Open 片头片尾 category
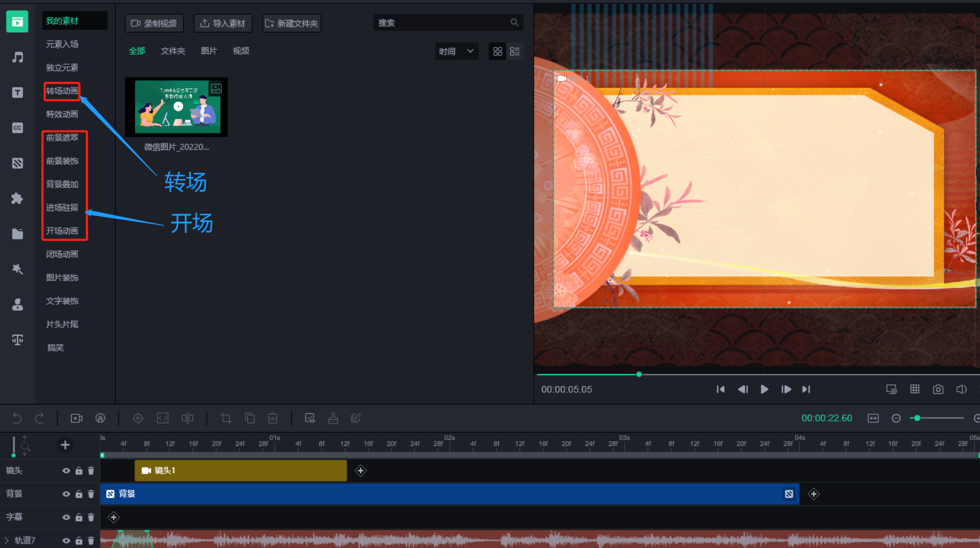Screen dimensions: 980x548 click(x=62, y=324)
